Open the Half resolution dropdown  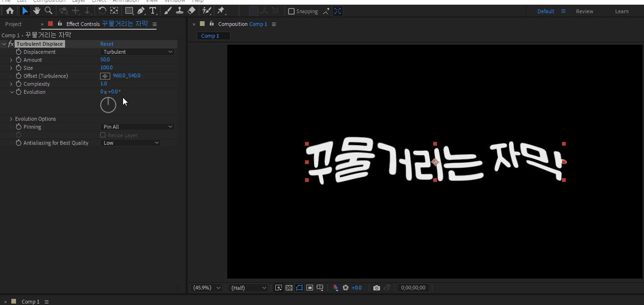pos(248,288)
